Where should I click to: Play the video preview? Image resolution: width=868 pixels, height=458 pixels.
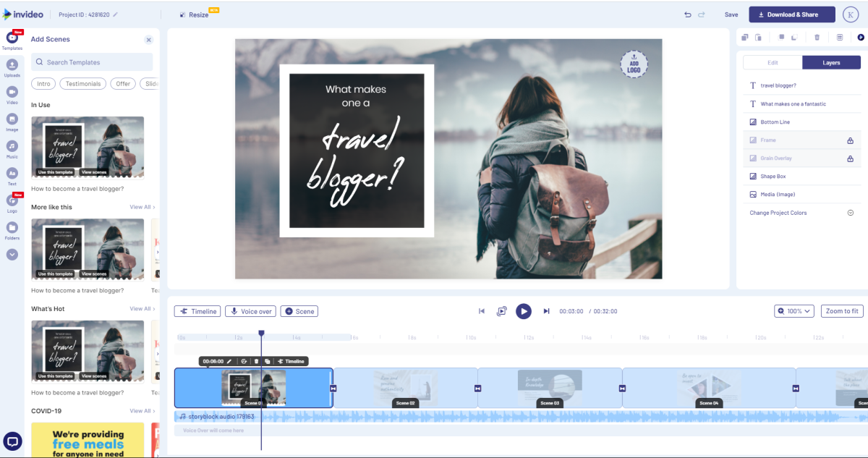(524, 311)
